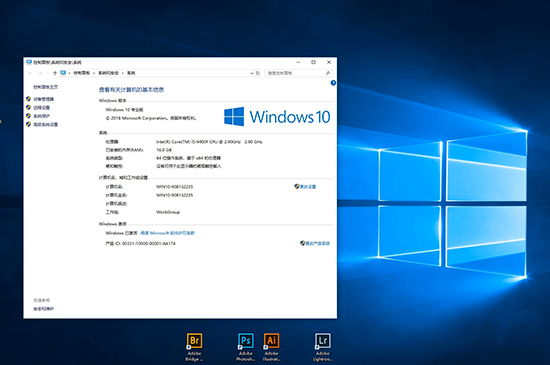Click the up arrow navigation icon
The width and height of the screenshot is (550, 365).
55,73
